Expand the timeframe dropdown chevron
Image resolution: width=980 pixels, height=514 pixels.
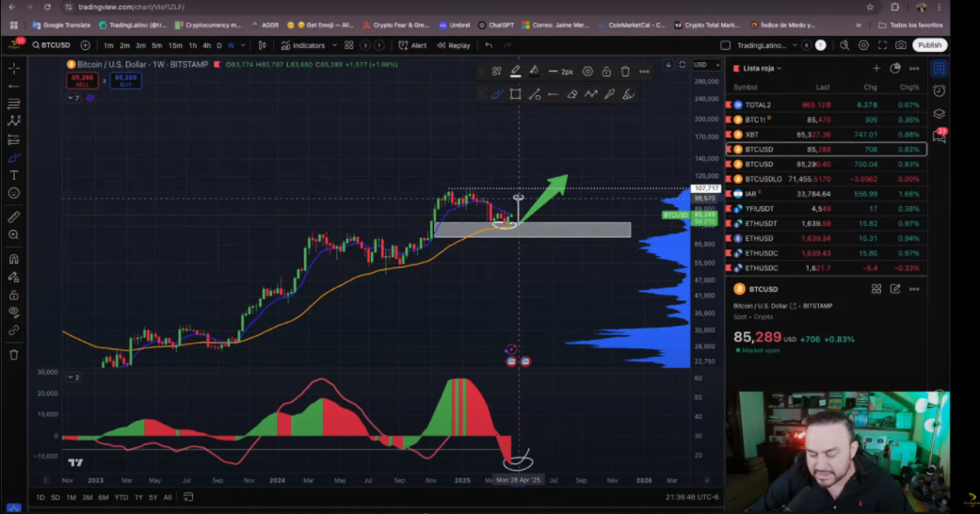point(243,45)
